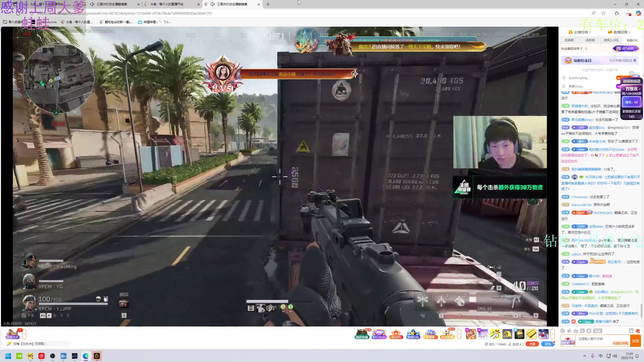This screenshot has width=644, height=362.
Task: Click the 导入收藏夹 bookmark item
Action: tap(13, 22)
